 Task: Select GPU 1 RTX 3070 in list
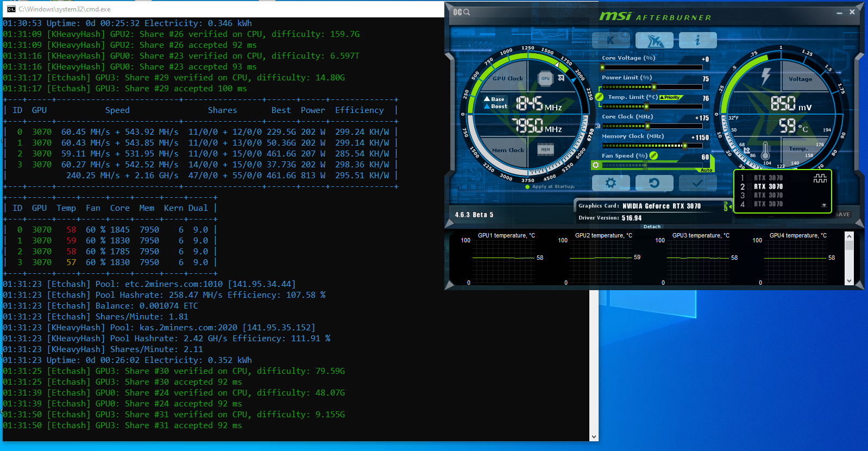pyautogui.click(x=768, y=178)
